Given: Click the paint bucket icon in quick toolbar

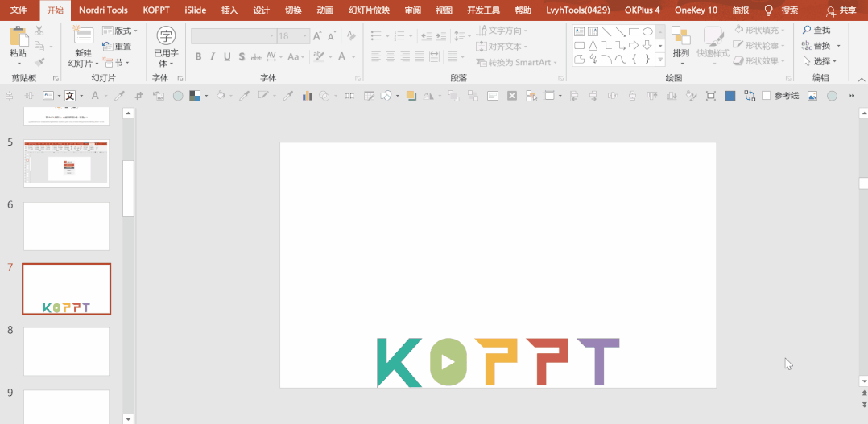Looking at the screenshot, I should 221,96.
